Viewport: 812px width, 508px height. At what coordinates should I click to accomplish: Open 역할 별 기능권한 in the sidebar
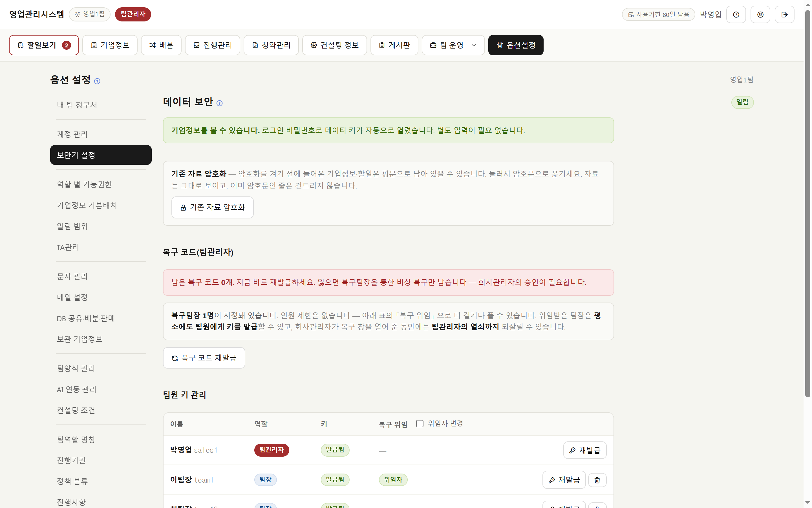101,185
